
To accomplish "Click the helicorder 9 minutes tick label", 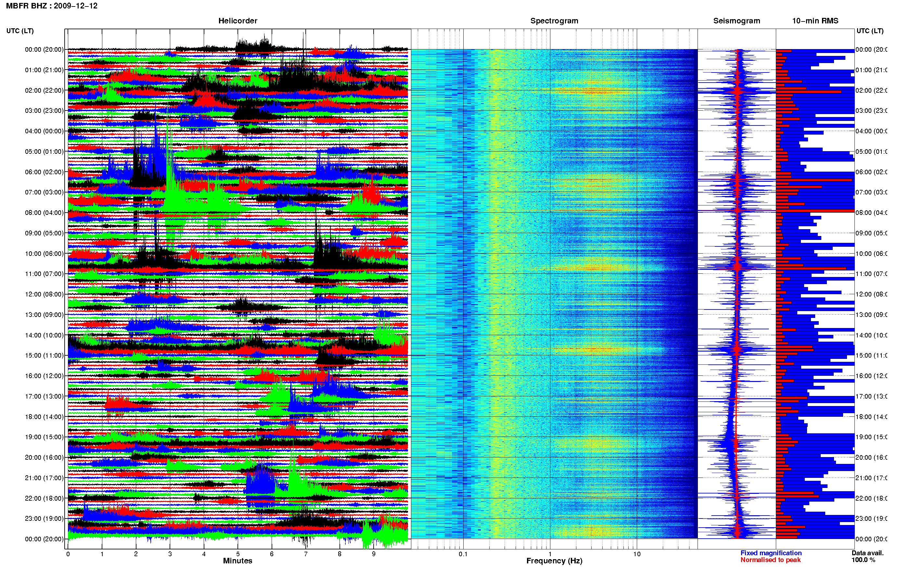I will coord(374,554).
